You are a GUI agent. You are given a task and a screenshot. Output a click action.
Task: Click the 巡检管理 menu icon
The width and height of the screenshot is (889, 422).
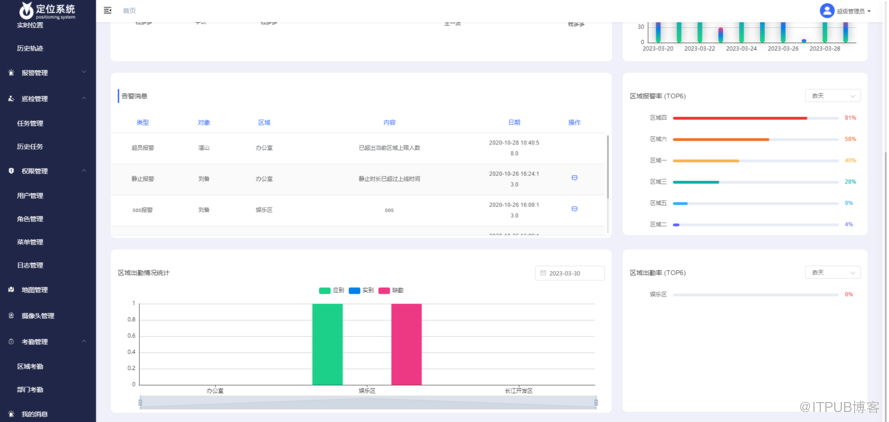(11, 98)
